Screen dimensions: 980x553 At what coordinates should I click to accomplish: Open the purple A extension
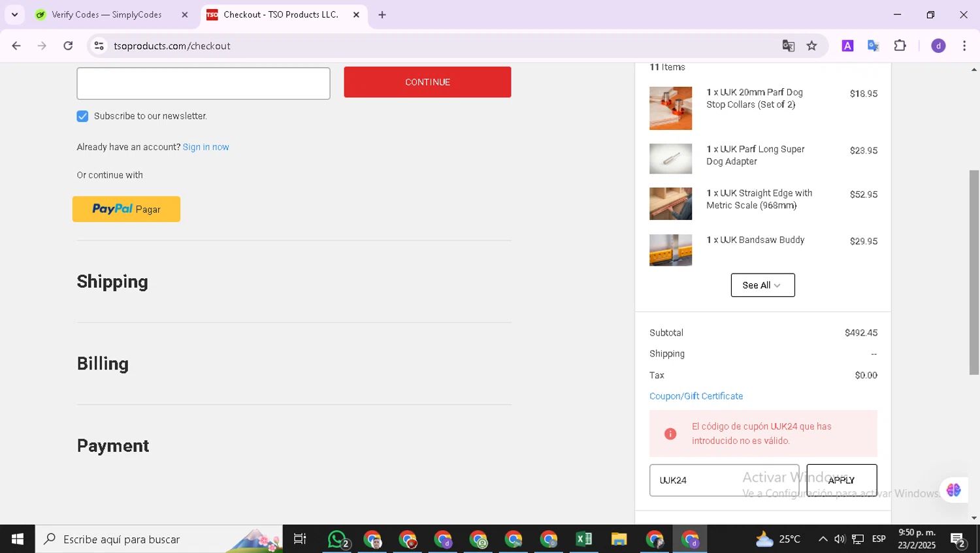pos(847,46)
